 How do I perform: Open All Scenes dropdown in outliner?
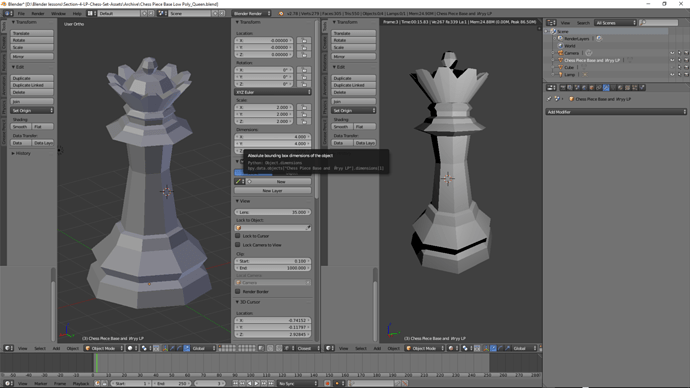(x=615, y=23)
